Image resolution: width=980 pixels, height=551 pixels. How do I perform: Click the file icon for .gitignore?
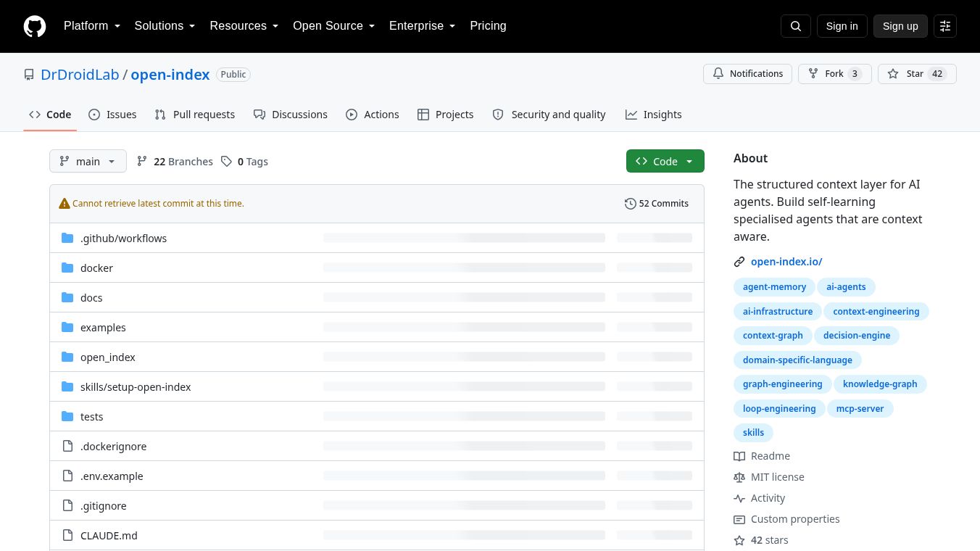click(x=67, y=505)
